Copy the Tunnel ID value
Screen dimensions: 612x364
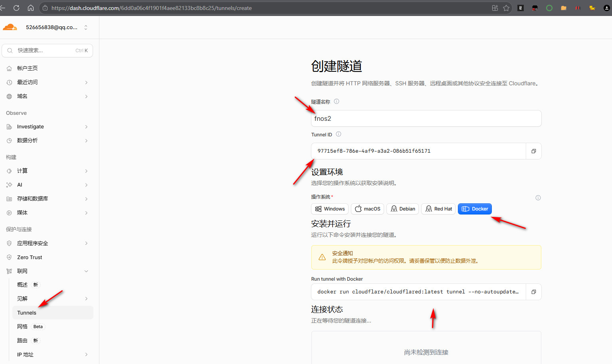(x=534, y=151)
